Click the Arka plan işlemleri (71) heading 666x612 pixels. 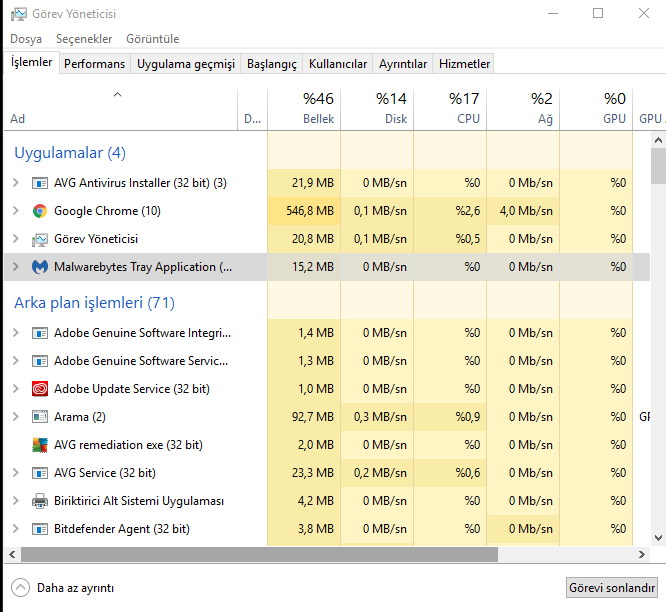pyautogui.click(x=94, y=303)
